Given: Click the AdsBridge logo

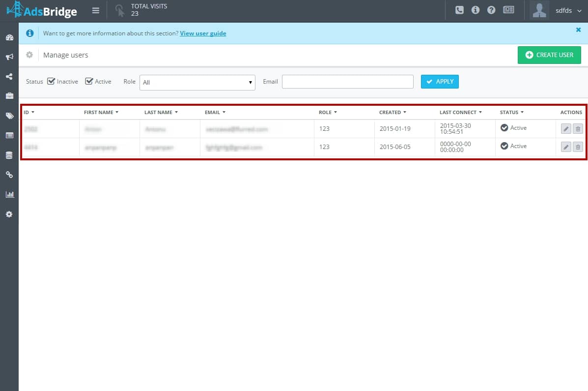Looking at the screenshot, I should point(42,10).
